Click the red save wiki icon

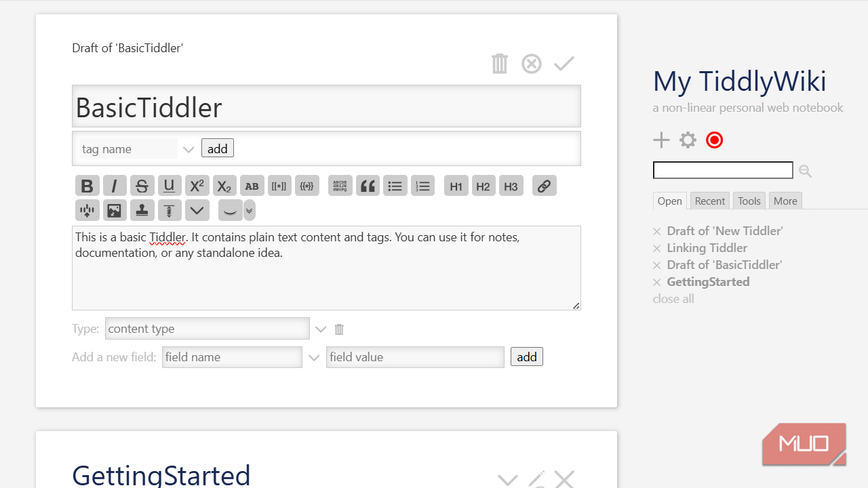[x=715, y=140]
